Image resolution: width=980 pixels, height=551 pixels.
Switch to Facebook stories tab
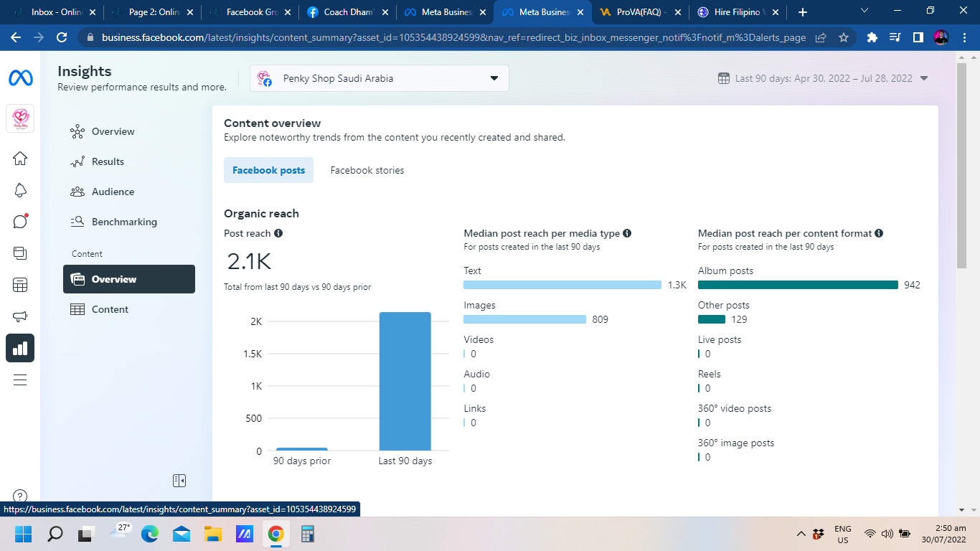(x=367, y=170)
